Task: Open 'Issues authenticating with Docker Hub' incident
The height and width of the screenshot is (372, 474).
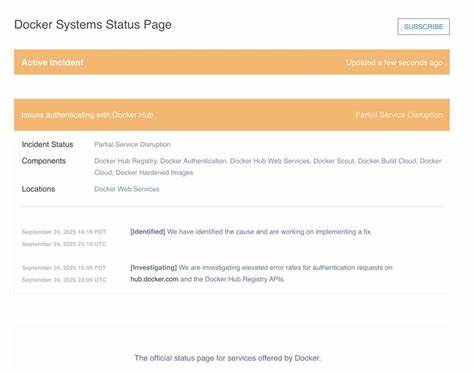Action: click(87, 115)
